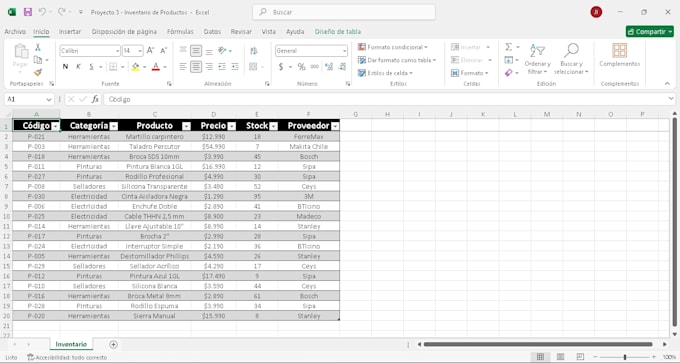Click the Decrease Decimal icon
Viewport: 680px width, 363px height.
(x=343, y=67)
